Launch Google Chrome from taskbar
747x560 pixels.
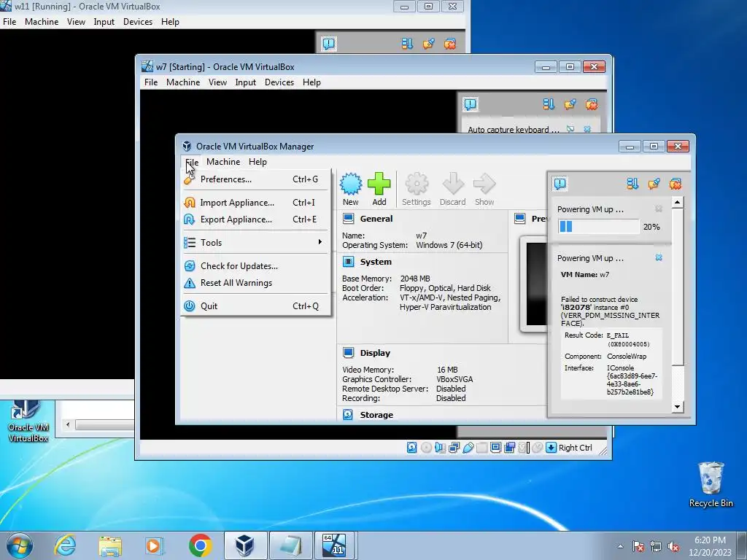click(200, 545)
